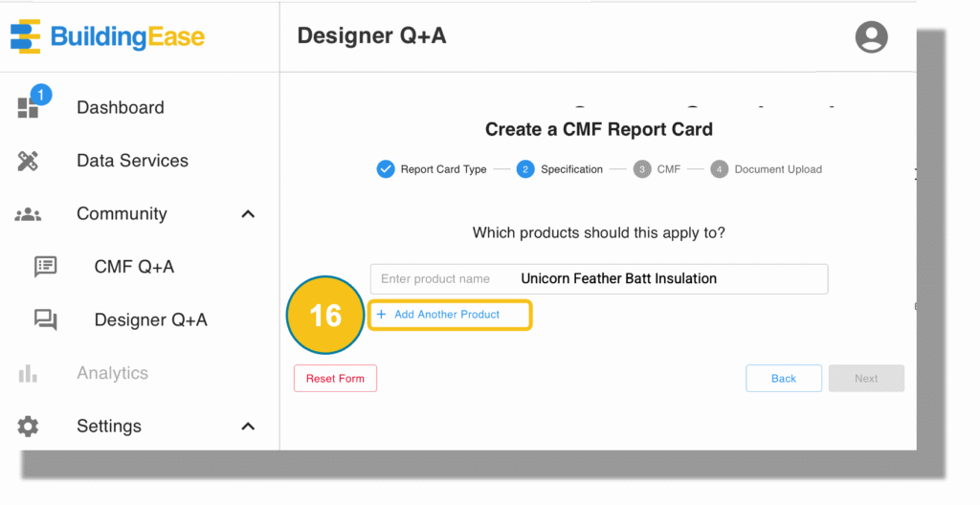Click the Settings gear icon
The height and width of the screenshot is (505, 980).
tap(28, 427)
